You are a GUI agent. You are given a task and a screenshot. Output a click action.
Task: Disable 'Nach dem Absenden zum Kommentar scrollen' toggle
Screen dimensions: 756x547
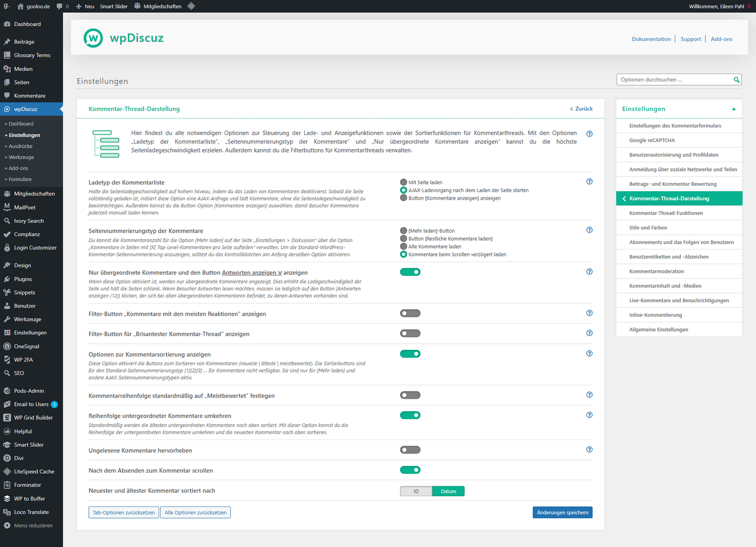coord(410,470)
